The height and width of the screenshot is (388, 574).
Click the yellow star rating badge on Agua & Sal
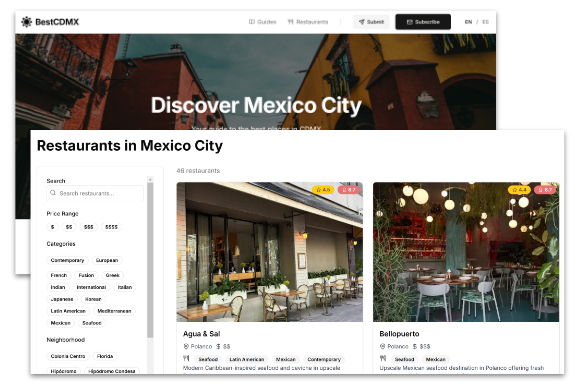pyautogui.click(x=323, y=190)
